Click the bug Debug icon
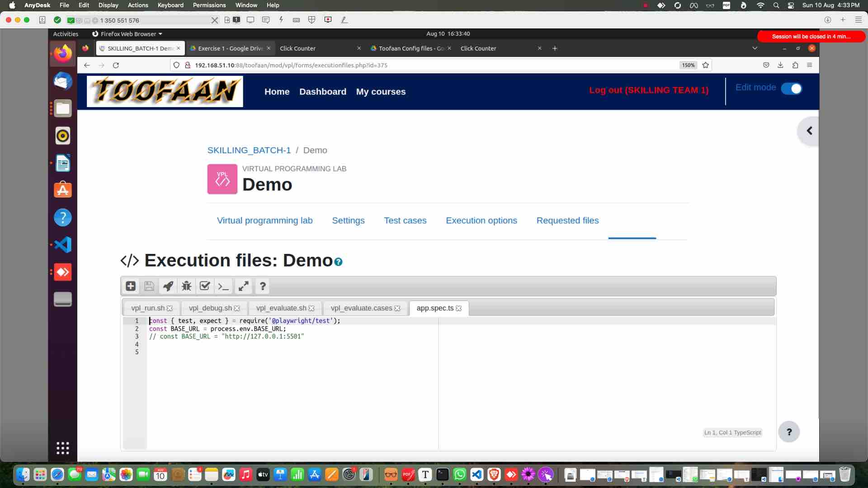 point(186,286)
